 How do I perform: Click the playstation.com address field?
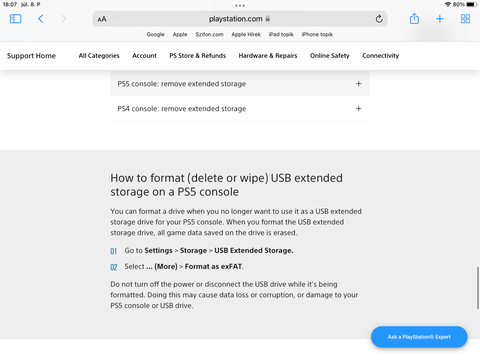coord(240,19)
